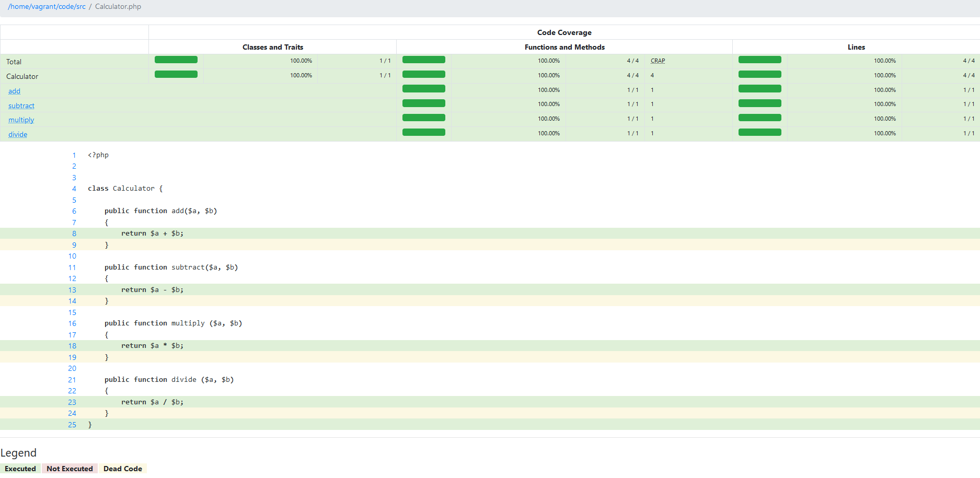Click the Total row Classes 1 / 1 count
Screen dimensions: 980x478
pos(385,61)
